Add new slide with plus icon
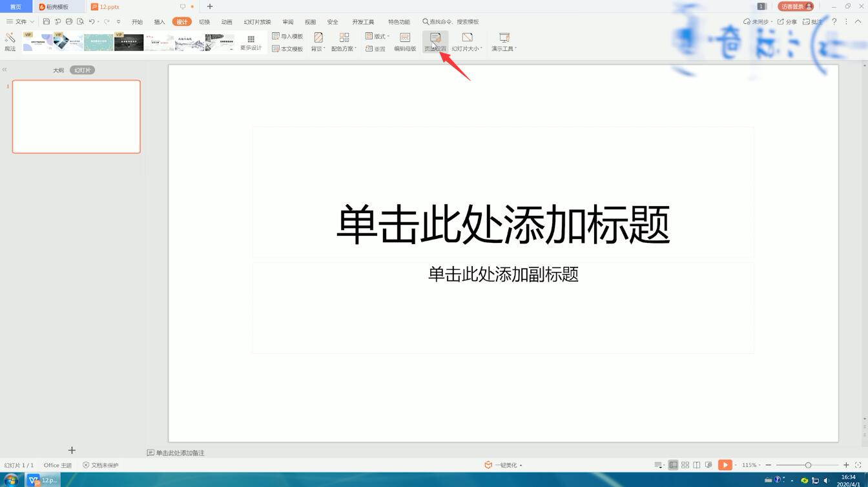Viewport: 868px width, 487px height. [x=72, y=450]
